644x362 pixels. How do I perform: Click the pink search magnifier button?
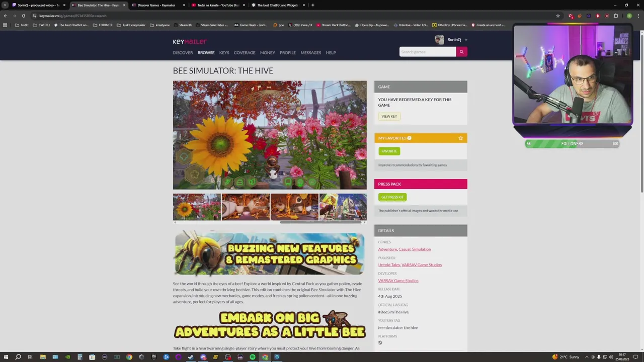click(x=461, y=52)
